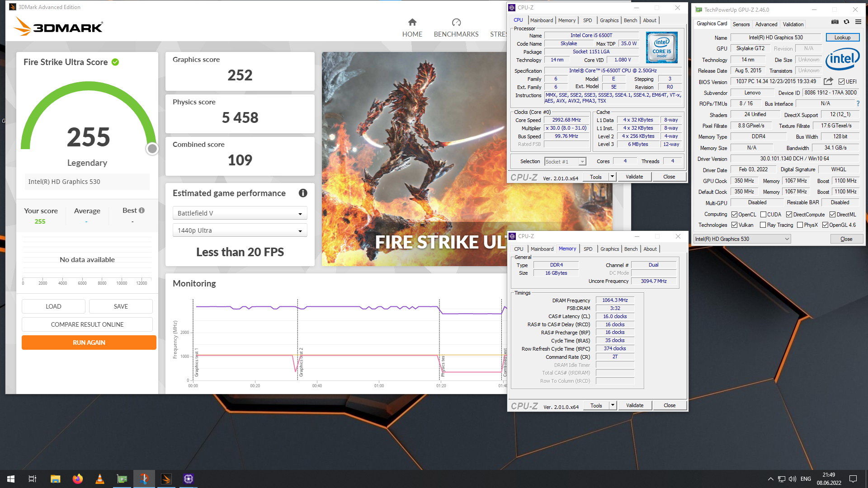Toggle the DirectML checkbox
868x488 pixels.
point(832,215)
